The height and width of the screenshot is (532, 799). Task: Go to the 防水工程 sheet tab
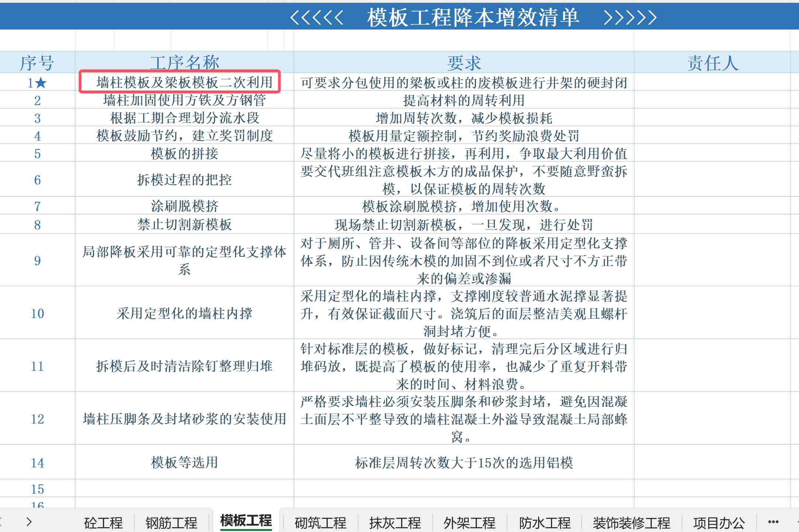coord(545,523)
